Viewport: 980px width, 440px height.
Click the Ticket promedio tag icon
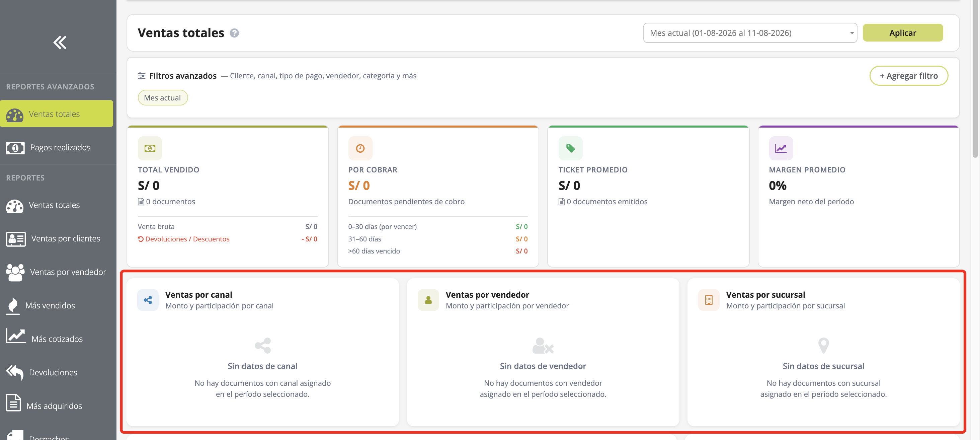570,148
